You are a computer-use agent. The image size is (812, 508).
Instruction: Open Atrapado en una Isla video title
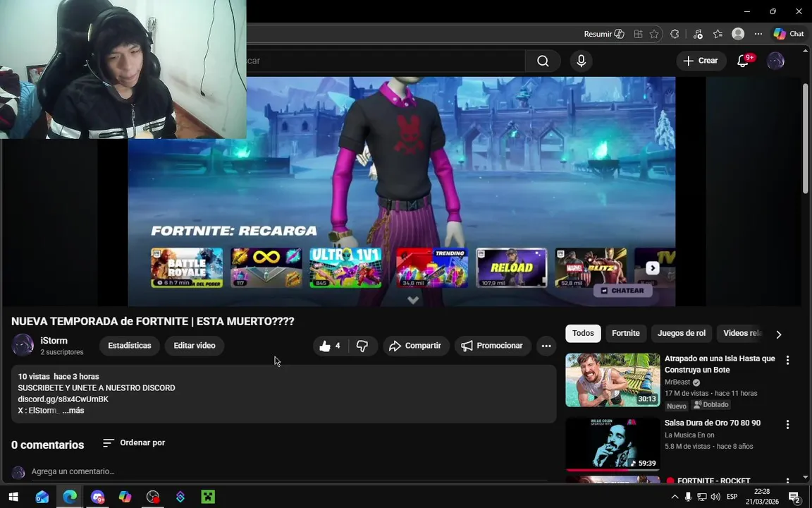pyautogui.click(x=720, y=364)
